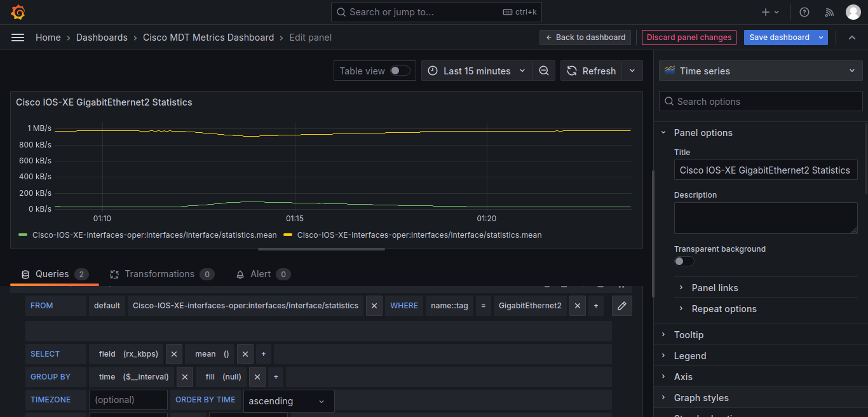Screen dimensions: 868x417
Task: Click the measurement name segment in FROM
Action: pyautogui.click(x=245, y=306)
